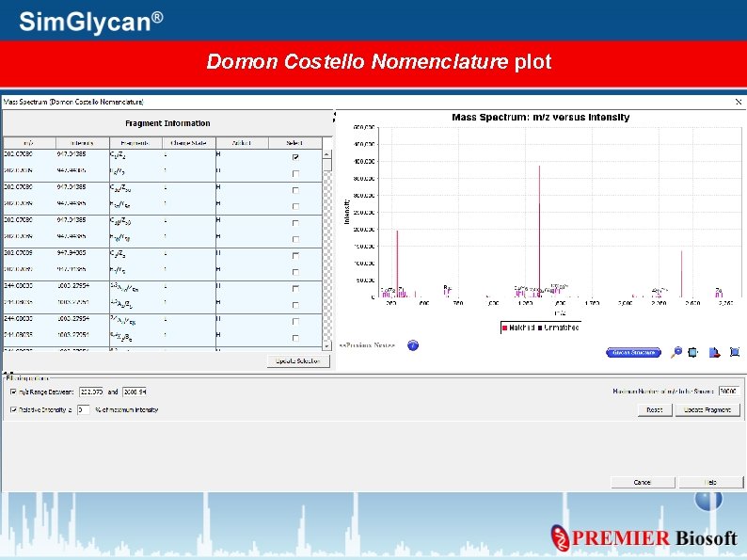The height and width of the screenshot is (560, 747).
Task: Tick the Select box for the C3β/Z5β fragment row
Action: [295, 222]
